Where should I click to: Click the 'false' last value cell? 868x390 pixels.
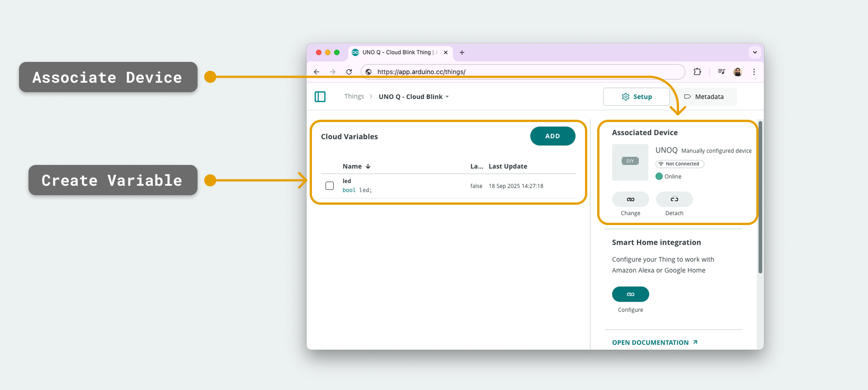476,186
